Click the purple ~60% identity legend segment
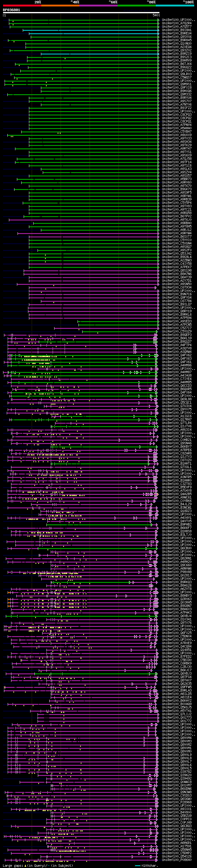The width and height of the screenshot is (197, 868). coord(98,6)
